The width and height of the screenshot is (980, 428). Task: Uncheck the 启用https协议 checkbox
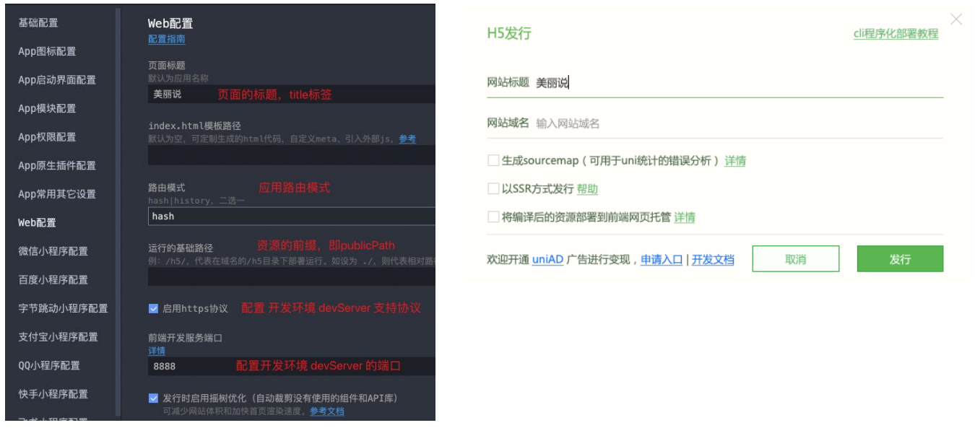pyautogui.click(x=153, y=308)
